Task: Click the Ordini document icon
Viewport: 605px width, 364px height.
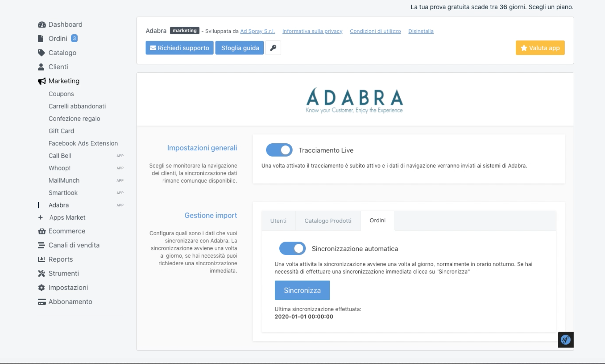Action: [x=41, y=39]
